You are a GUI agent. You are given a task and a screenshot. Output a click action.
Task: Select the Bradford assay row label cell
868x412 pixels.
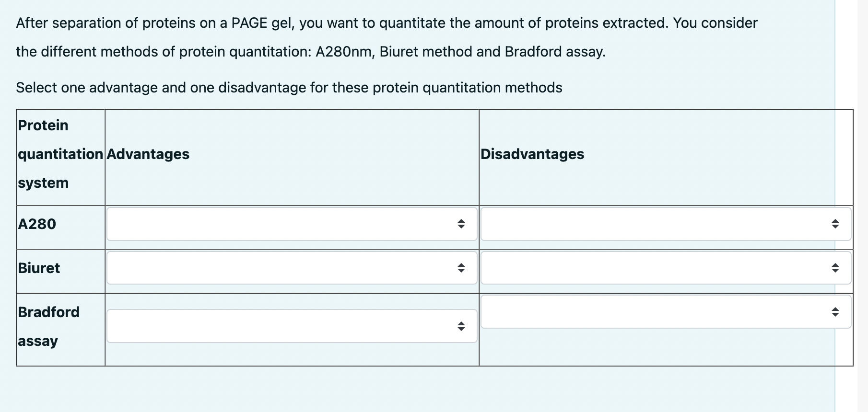coord(48,326)
